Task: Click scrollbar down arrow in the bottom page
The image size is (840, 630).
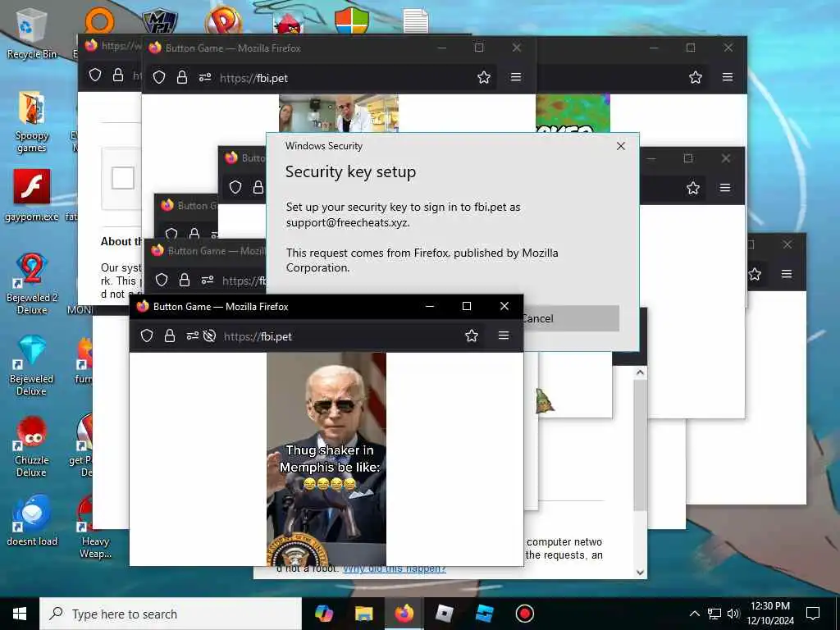Action: pos(640,572)
